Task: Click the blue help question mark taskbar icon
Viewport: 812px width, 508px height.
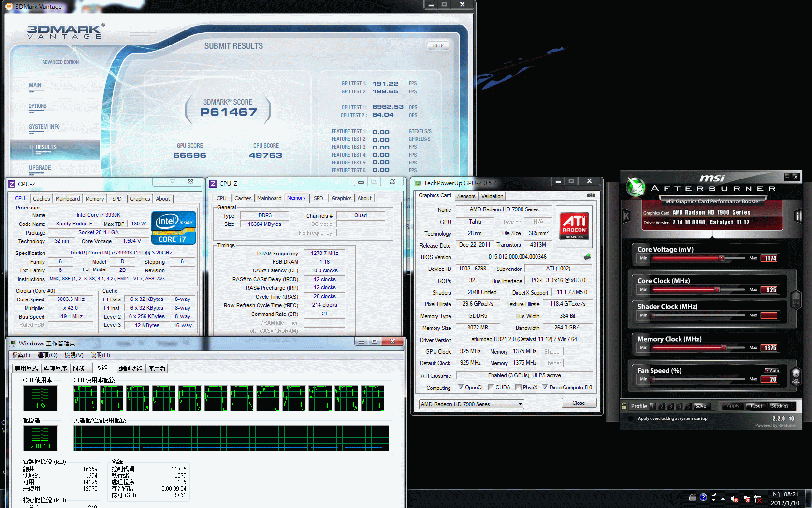Action: coord(703,497)
